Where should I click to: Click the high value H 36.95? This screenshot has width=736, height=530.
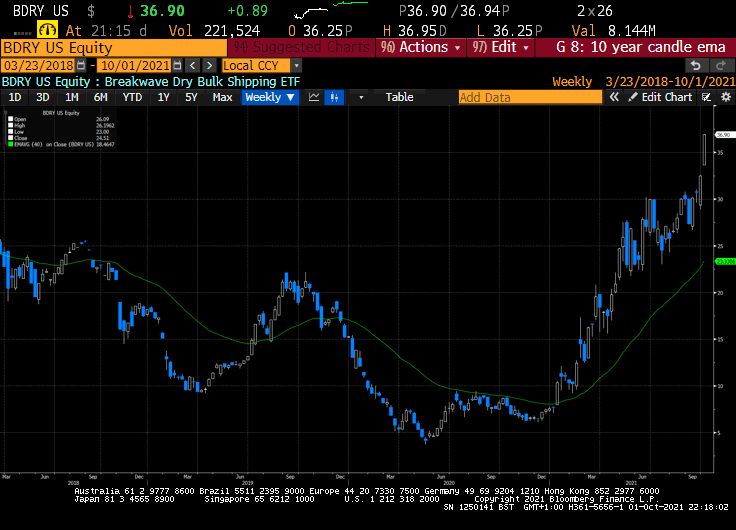pyautogui.click(x=415, y=31)
